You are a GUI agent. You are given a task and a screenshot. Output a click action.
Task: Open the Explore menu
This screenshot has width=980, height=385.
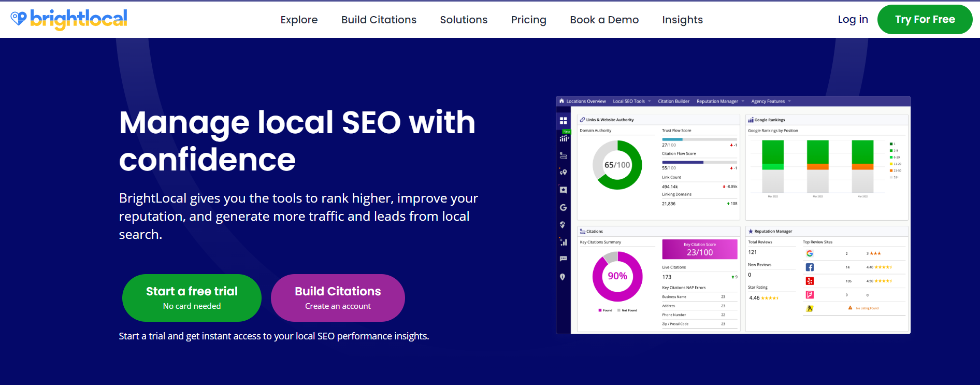tap(299, 20)
